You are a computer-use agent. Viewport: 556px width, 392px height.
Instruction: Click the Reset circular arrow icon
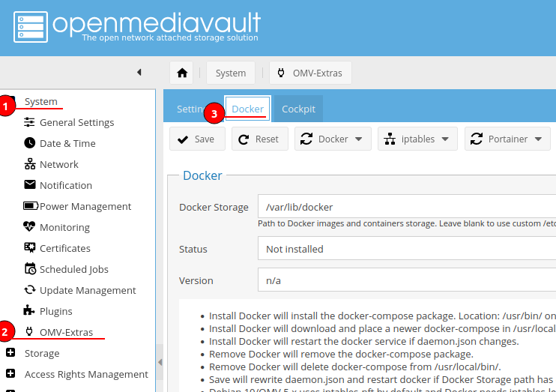point(244,139)
